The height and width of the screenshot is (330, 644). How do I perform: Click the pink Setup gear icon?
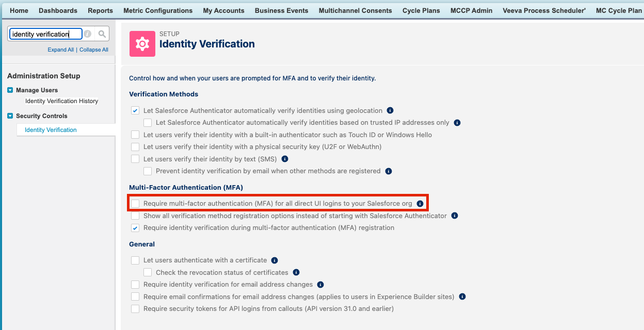[142, 44]
